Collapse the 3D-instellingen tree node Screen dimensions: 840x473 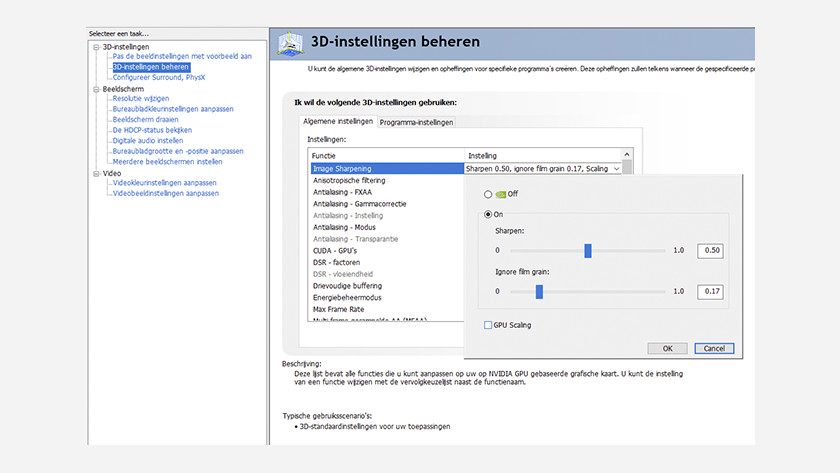[x=96, y=46]
